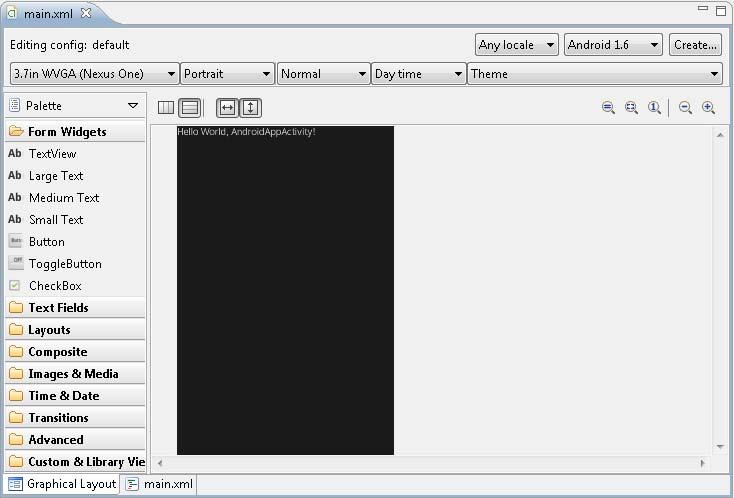Open the Android 1.6 target dropdown
Image resolution: width=734 pixels, height=498 pixels.
pos(613,45)
